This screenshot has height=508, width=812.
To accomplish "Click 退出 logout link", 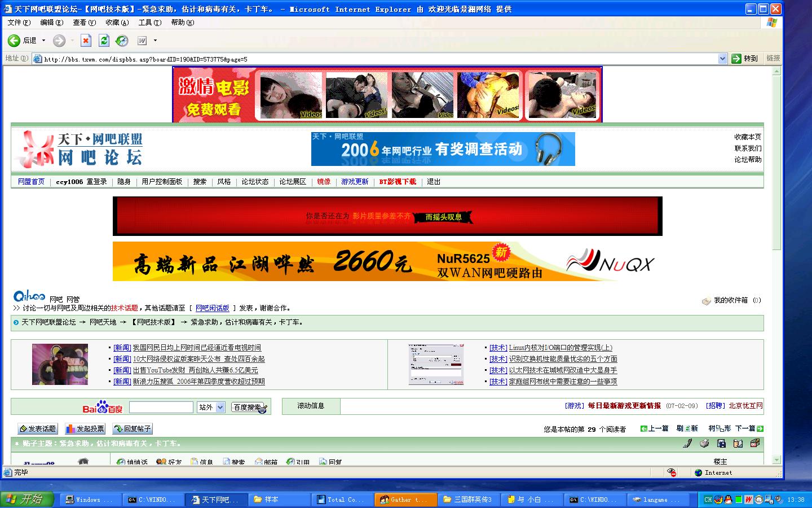I will (434, 182).
